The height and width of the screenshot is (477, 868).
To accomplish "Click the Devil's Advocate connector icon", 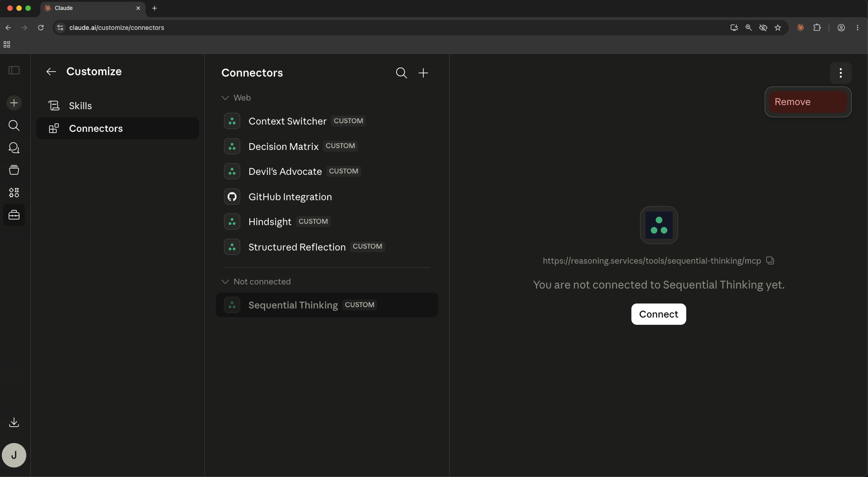I will coord(232,171).
